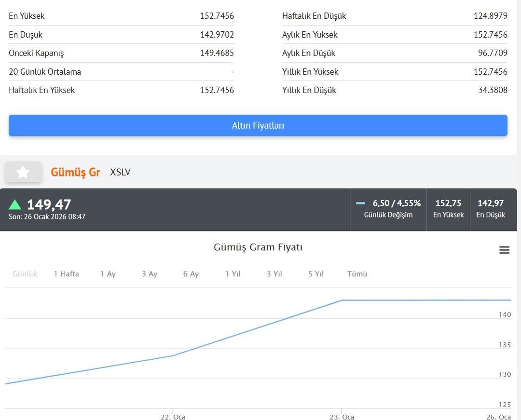Choose the 3 Ay chart range
Viewport: 521px width, 420px height.
click(150, 274)
